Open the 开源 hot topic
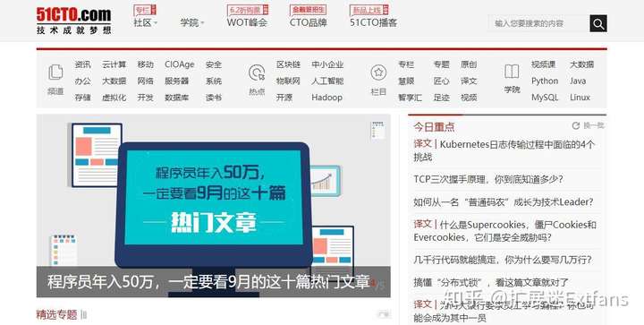The width and height of the screenshot is (644, 325). pos(284,98)
